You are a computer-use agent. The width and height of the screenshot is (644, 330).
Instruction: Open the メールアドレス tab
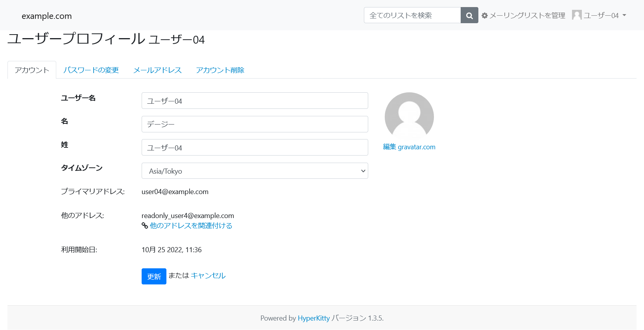[157, 70]
